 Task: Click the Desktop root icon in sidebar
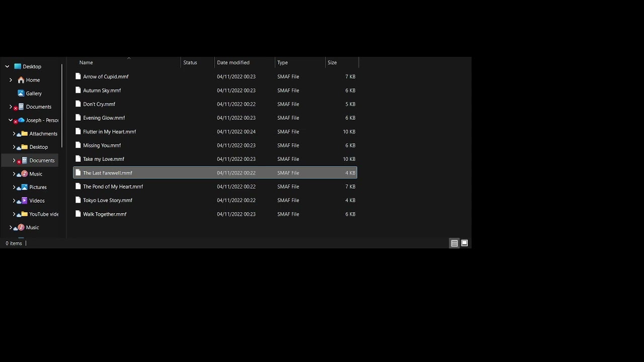tap(18, 66)
